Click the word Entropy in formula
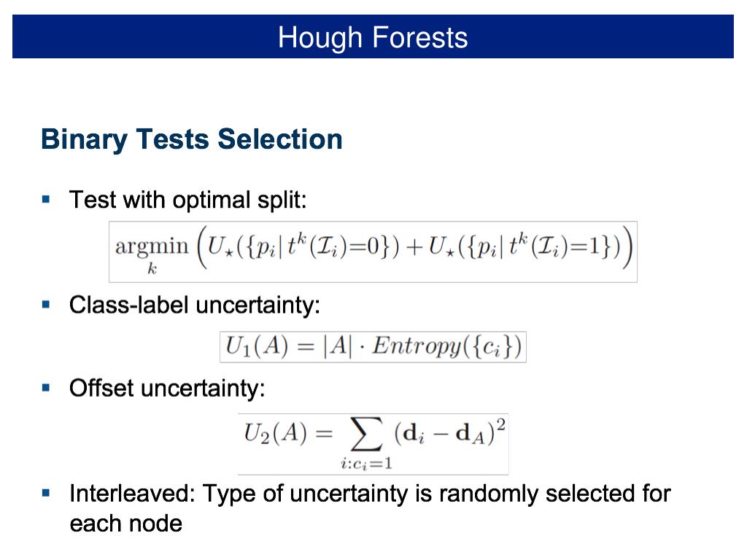 (417, 346)
